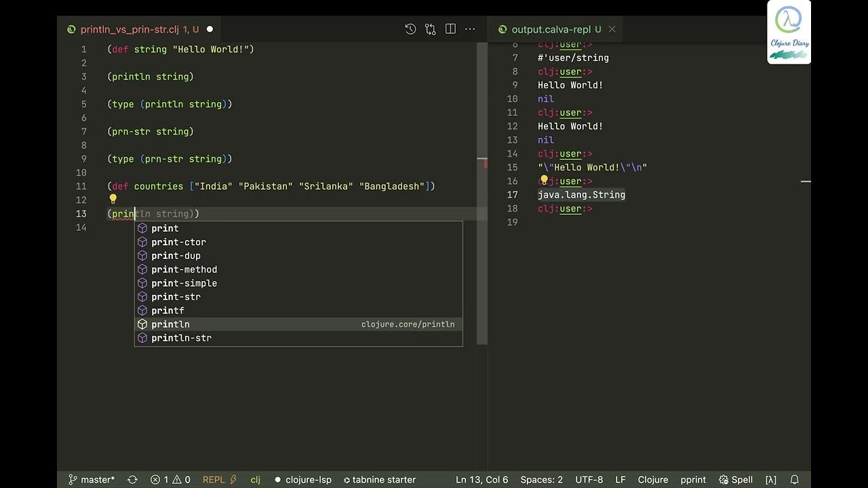Select the print-ctor suggestion

298,242
